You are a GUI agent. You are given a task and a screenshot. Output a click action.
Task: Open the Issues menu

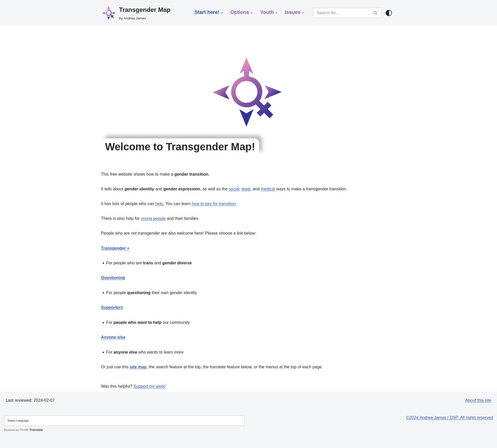click(x=293, y=12)
